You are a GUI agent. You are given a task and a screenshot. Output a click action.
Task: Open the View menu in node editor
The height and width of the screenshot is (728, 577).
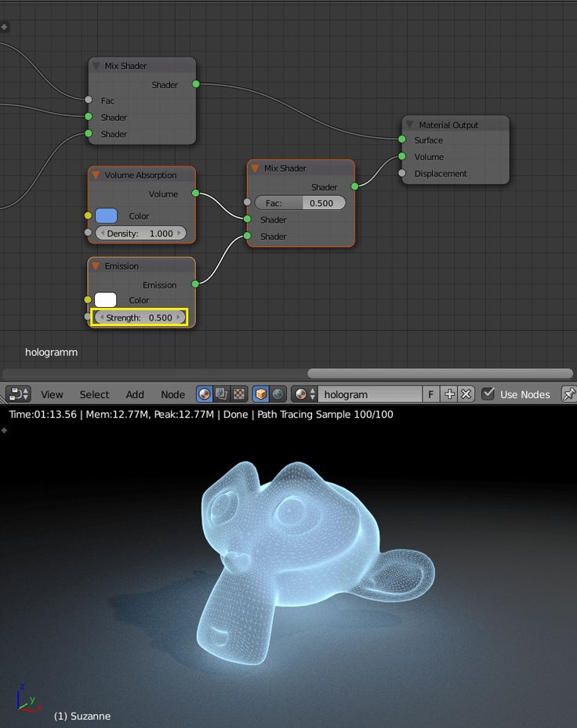pos(52,394)
